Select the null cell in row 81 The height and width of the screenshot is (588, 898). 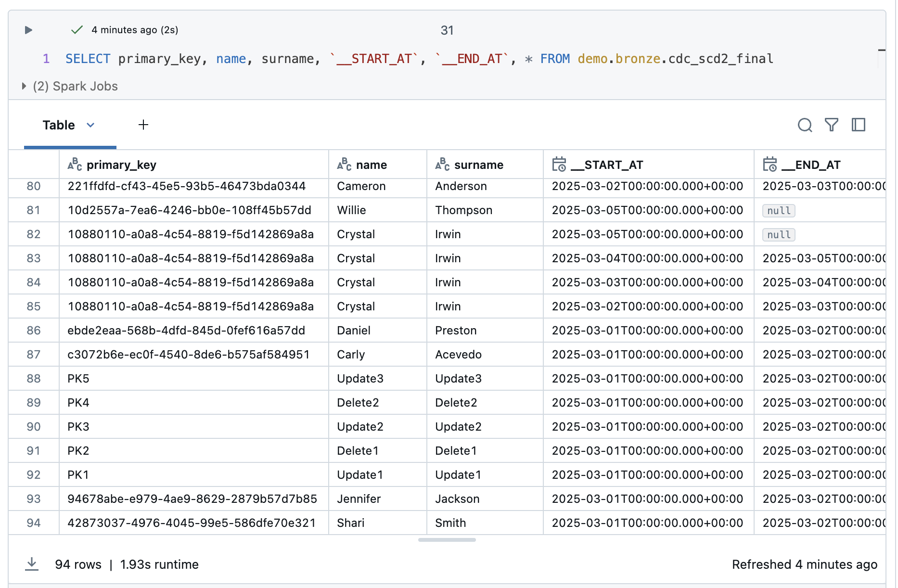[x=779, y=211]
